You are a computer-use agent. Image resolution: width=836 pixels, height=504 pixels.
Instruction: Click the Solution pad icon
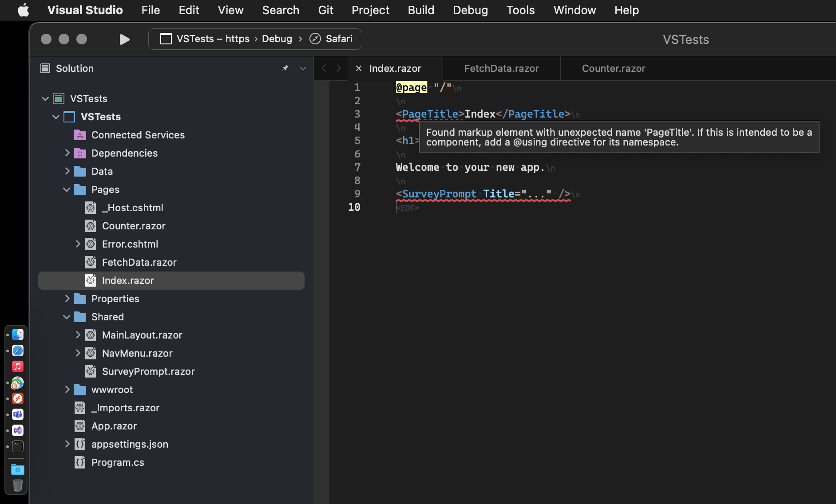[x=46, y=68]
